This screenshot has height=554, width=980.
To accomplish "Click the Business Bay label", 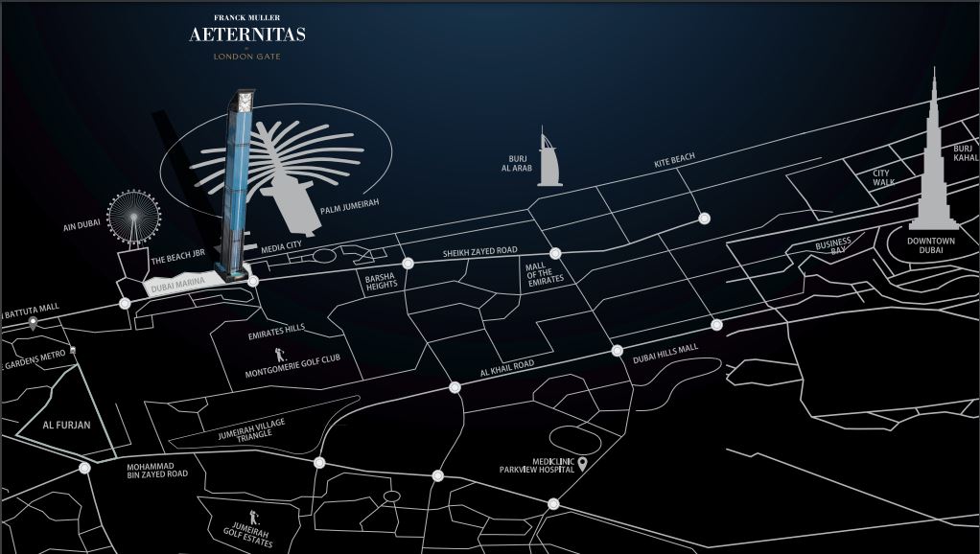I will tap(833, 245).
